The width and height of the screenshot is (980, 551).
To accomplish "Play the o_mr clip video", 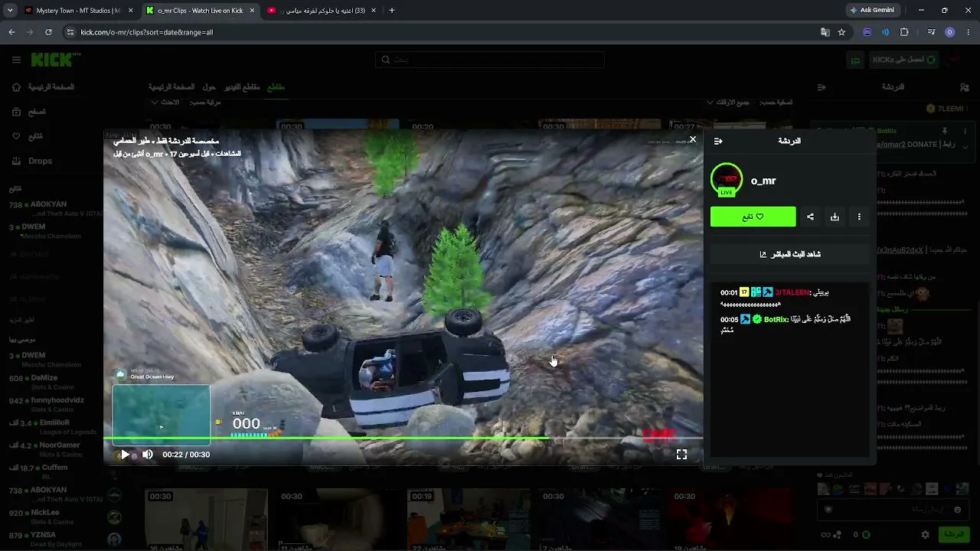I will tap(126, 455).
